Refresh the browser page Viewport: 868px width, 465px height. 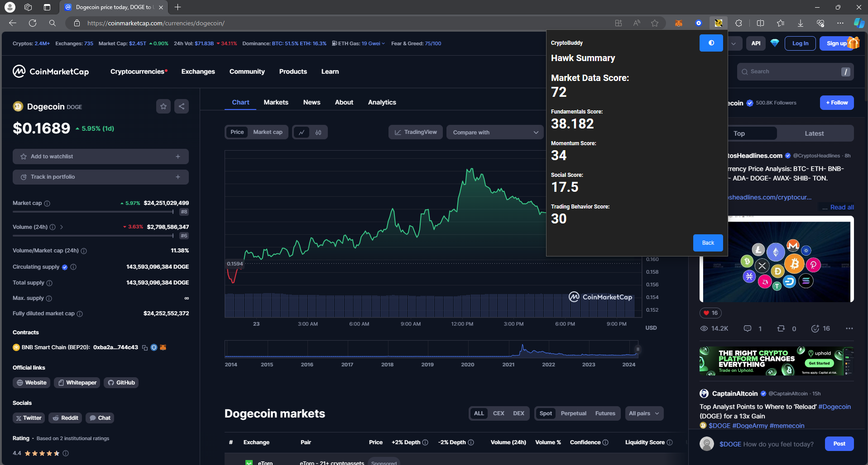click(x=33, y=23)
